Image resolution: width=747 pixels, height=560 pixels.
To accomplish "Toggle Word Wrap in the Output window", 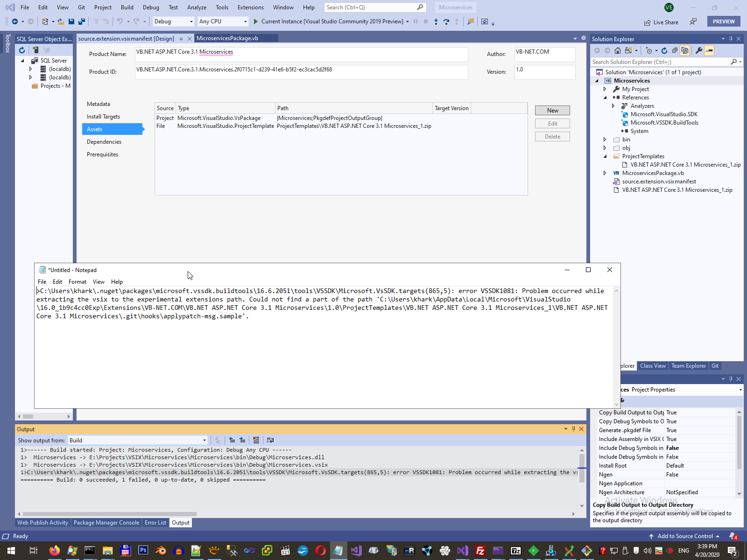I will tap(270, 440).
